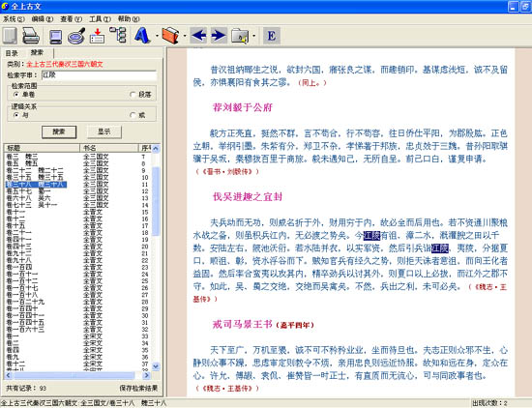
Task: Click 保存检索结果 link
Action: (x=138, y=388)
